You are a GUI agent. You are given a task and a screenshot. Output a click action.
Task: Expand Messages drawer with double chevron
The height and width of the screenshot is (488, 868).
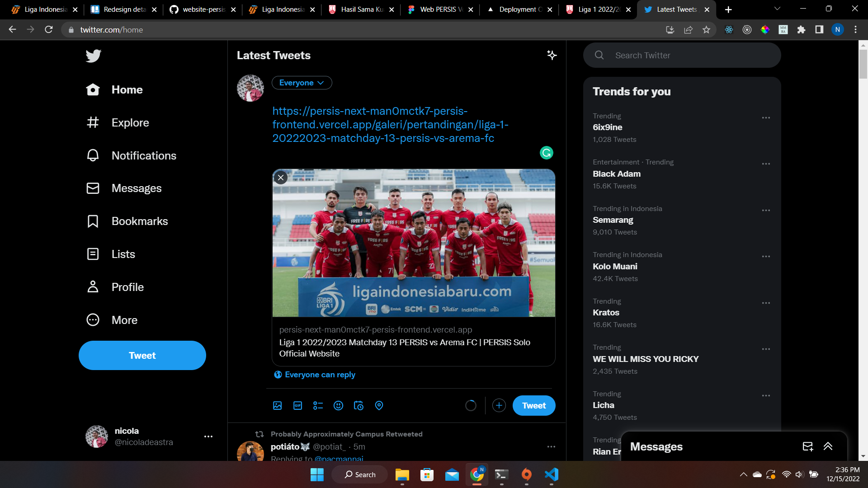(x=828, y=446)
